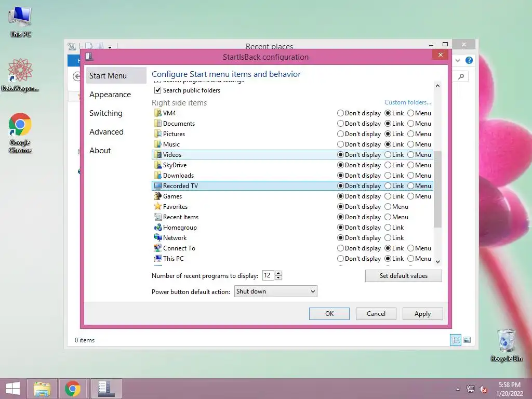Click the SkyDrive folder icon
532x399 pixels.
tap(157, 165)
